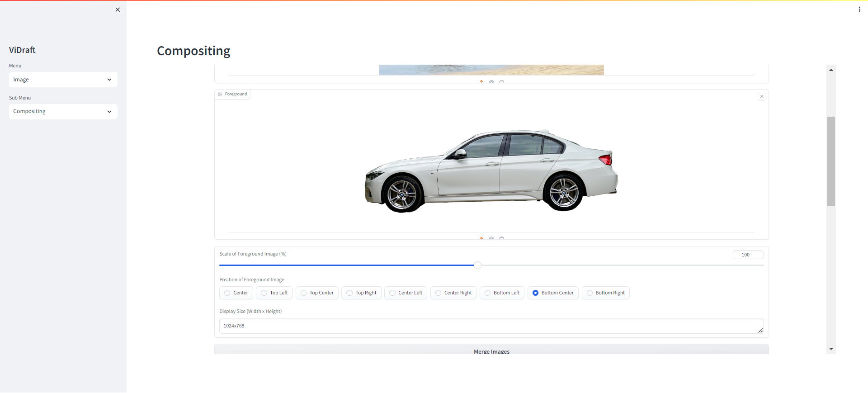This screenshot has height=393, width=868.
Task: Click the Foreground panel label icon
Action: (x=220, y=94)
